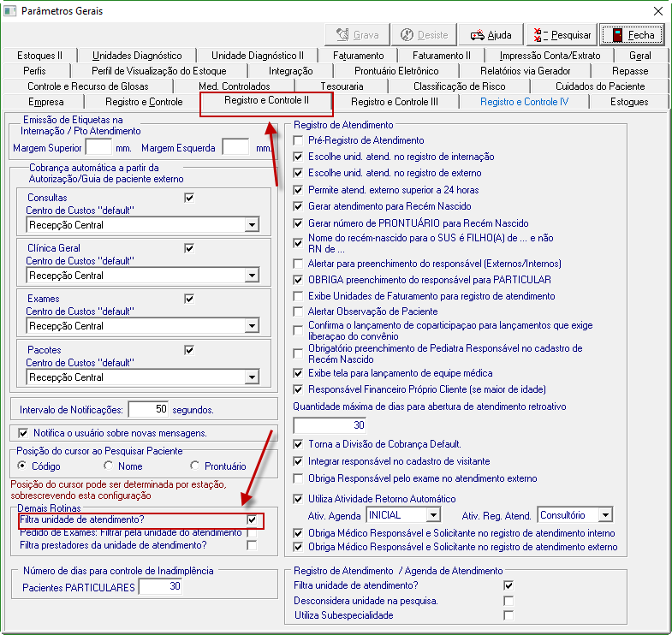Viewport: 672px width, 635px height.
Task: Click the Parâmetros Gerais title bar icon
Action: (9, 11)
